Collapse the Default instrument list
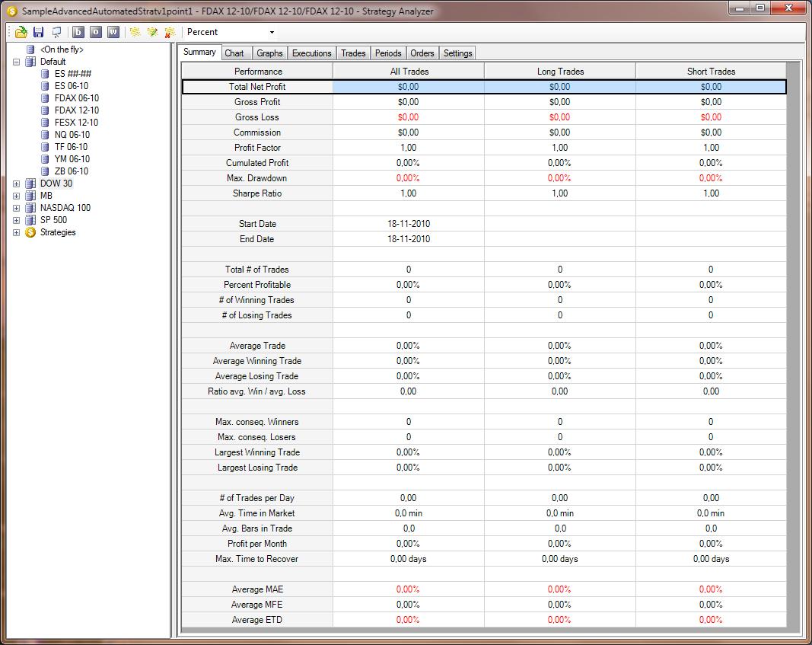Image resolution: width=812 pixels, height=645 pixels. [x=17, y=62]
